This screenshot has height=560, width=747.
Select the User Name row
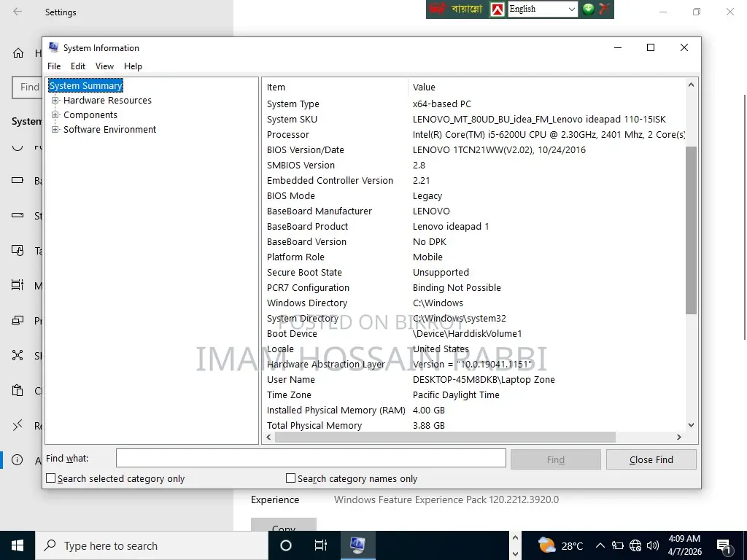point(474,379)
